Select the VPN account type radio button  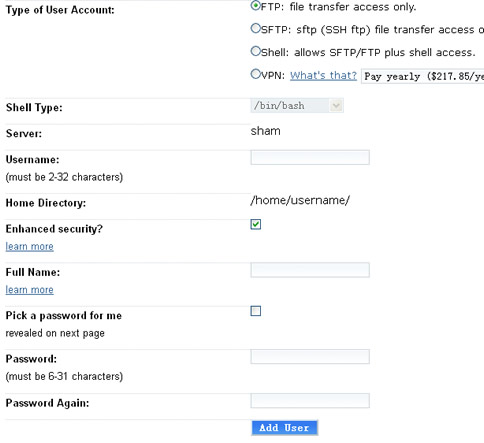tap(255, 74)
